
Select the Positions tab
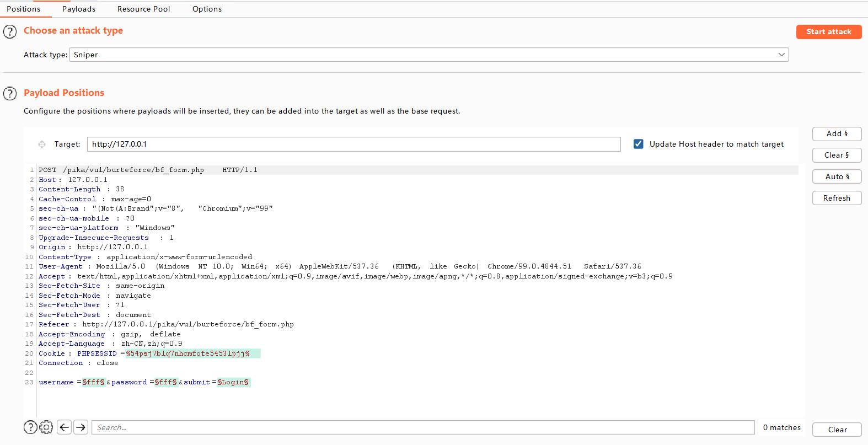23,9
